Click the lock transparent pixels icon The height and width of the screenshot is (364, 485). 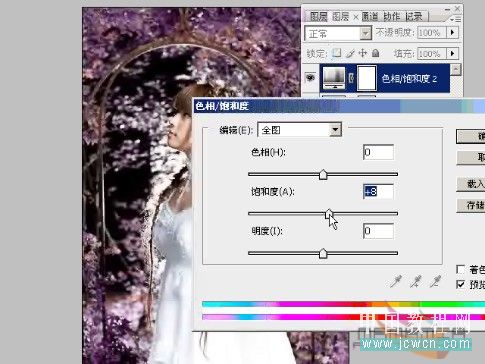pyautogui.click(x=337, y=53)
